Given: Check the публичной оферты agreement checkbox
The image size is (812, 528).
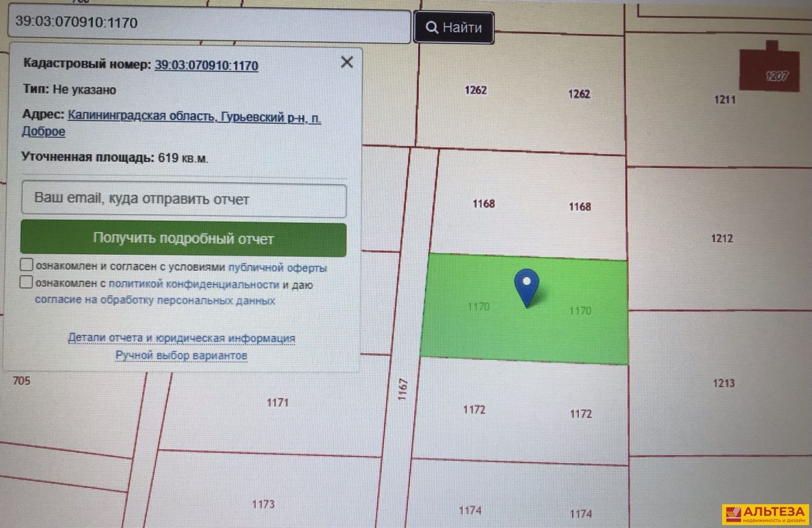Looking at the screenshot, I should pyautogui.click(x=27, y=265).
